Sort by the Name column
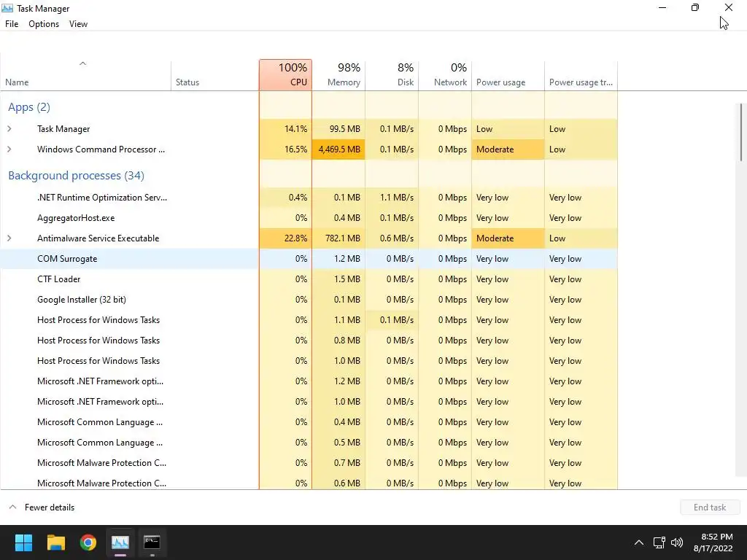Viewport: 747px width, 560px height. pyautogui.click(x=86, y=75)
